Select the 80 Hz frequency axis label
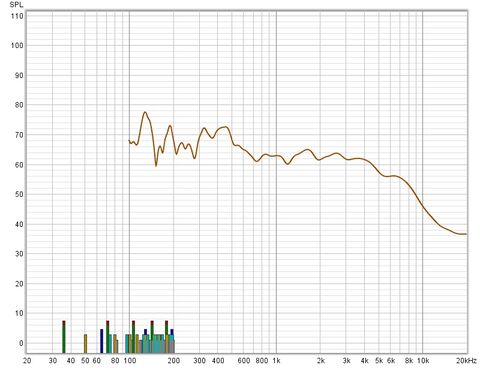 click(x=115, y=360)
